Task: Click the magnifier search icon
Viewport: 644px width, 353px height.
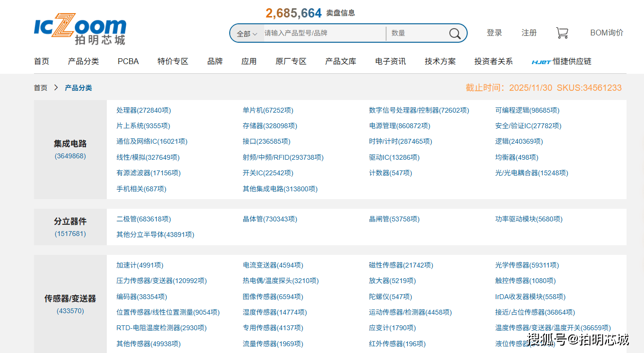Action: click(x=455, y=34)
